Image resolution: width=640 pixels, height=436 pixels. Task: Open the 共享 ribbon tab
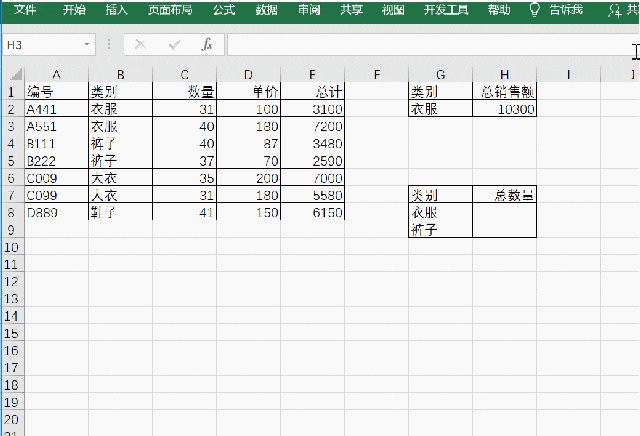(351, 10)
